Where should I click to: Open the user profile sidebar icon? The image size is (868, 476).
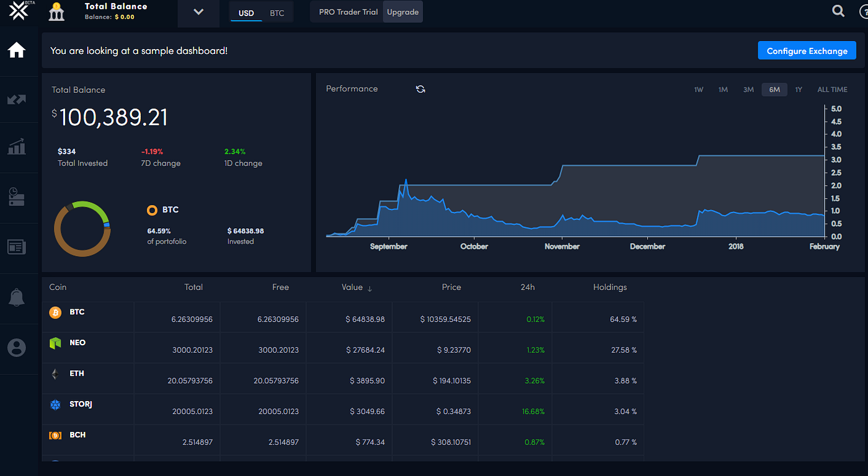tap(17, 348)
